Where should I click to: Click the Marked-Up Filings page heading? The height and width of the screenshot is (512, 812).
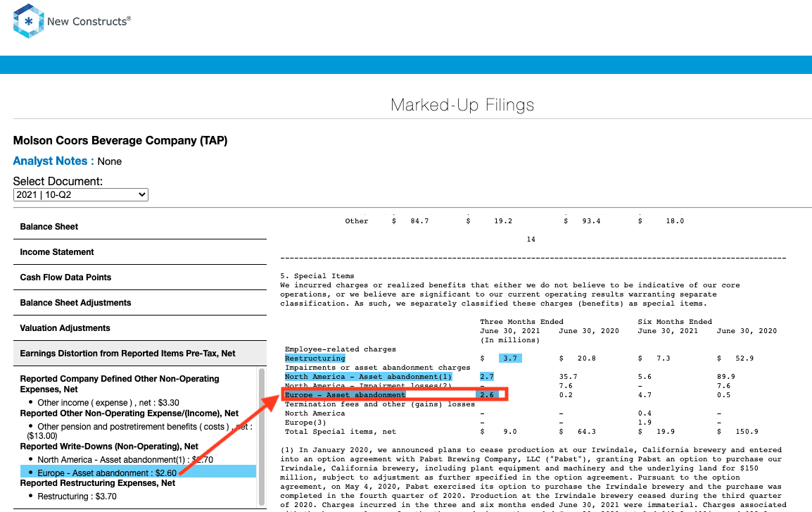click(x=462, y=105)
